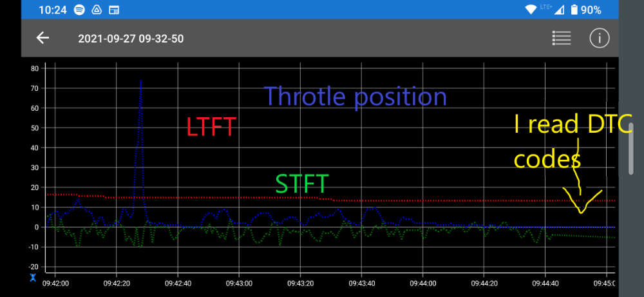Click the log title 2021-09-27 09-32-50
Viewport: 644px width, 297px height.
pyautogui.click(x=131, y=39)
